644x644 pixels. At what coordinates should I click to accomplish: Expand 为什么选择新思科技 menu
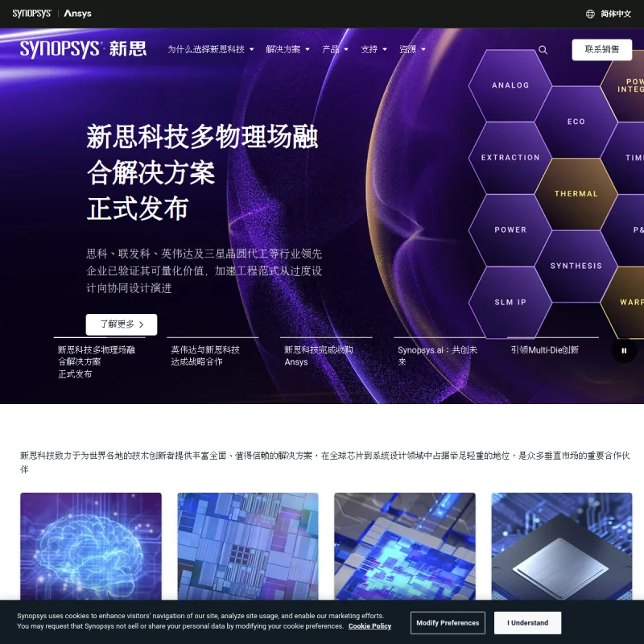(211, 49)
